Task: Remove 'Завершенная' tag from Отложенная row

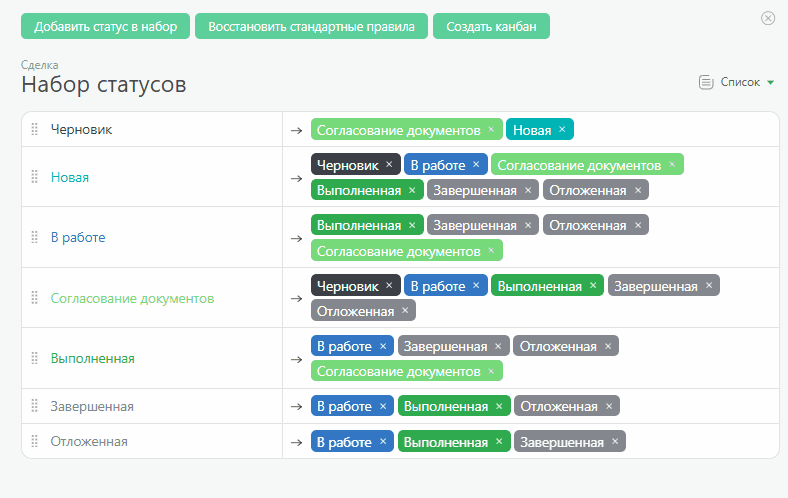Action: (x=615, y=441)
